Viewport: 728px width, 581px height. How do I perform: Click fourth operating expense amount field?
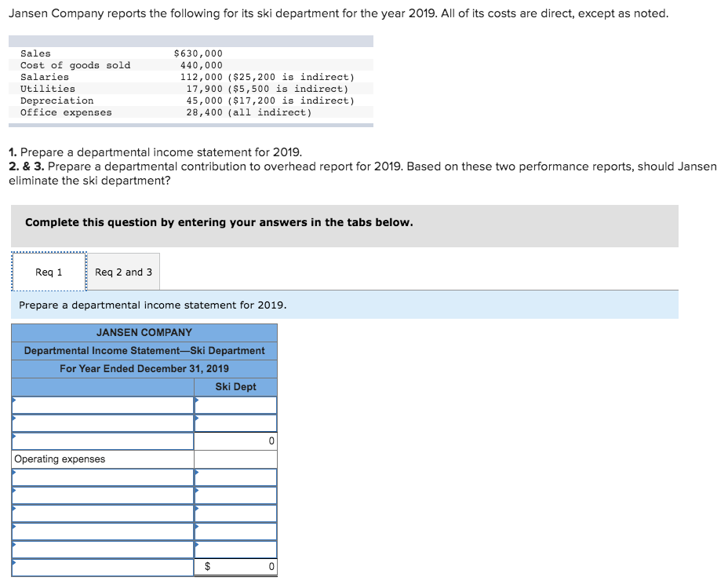(236, 532)
